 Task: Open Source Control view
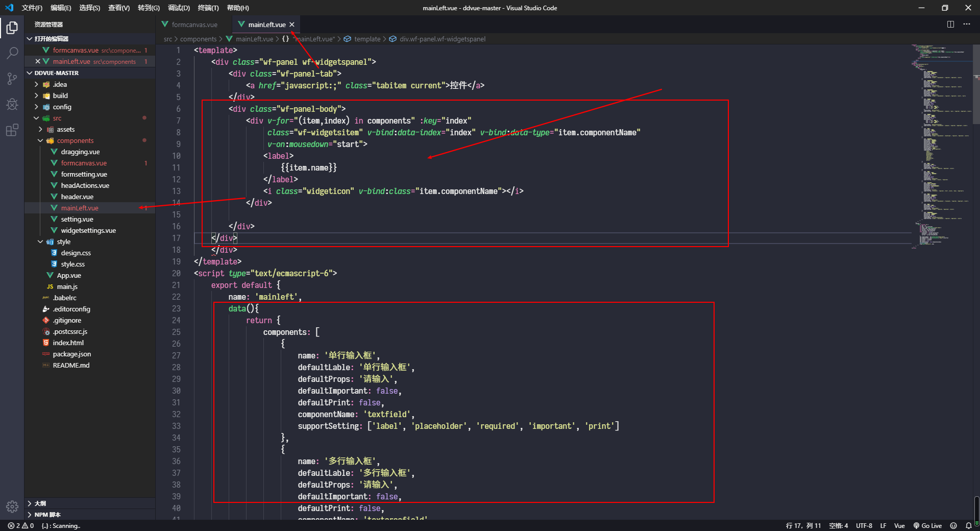click(12, 79)
